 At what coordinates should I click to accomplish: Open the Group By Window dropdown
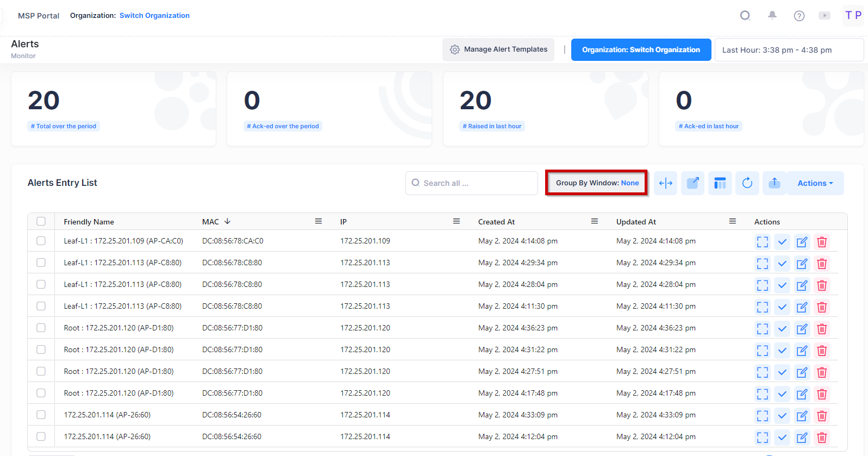pyautogui.click(x=597, y=183)
